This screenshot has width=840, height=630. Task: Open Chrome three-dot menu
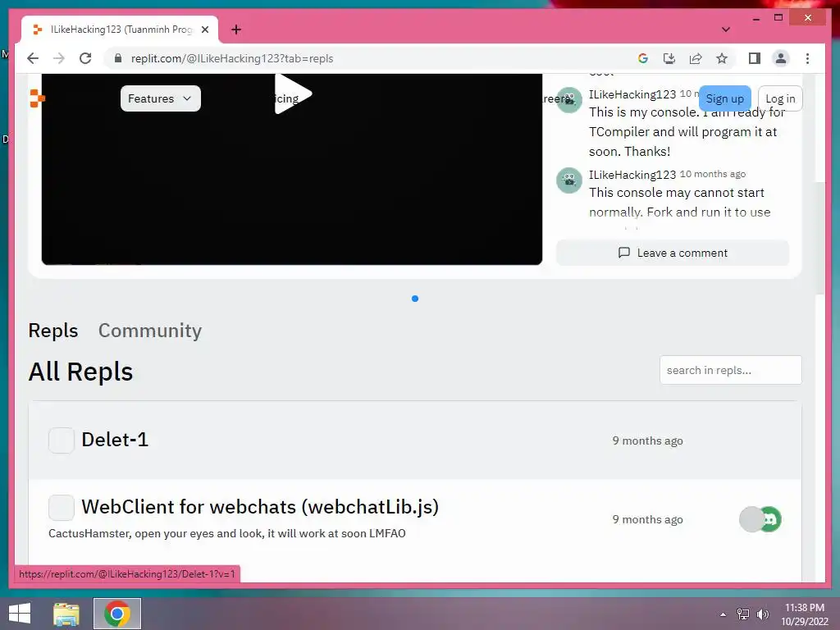coord(807,58)
